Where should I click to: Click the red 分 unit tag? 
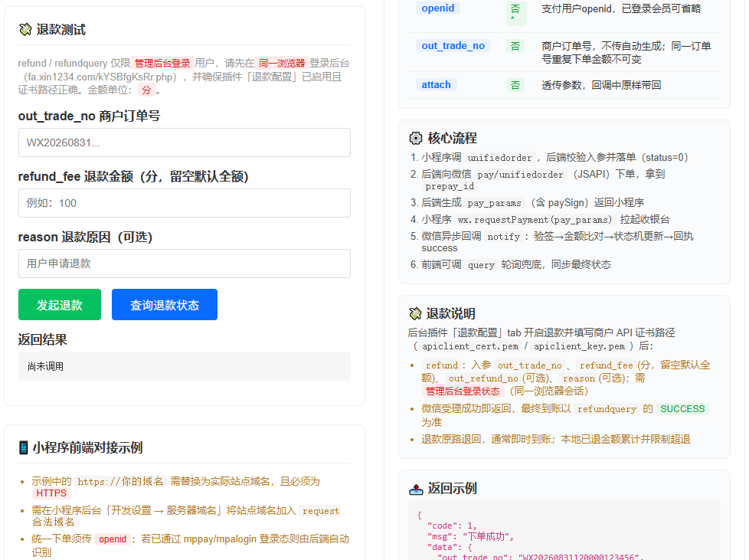pyautogui.click(x=146, y=90)
